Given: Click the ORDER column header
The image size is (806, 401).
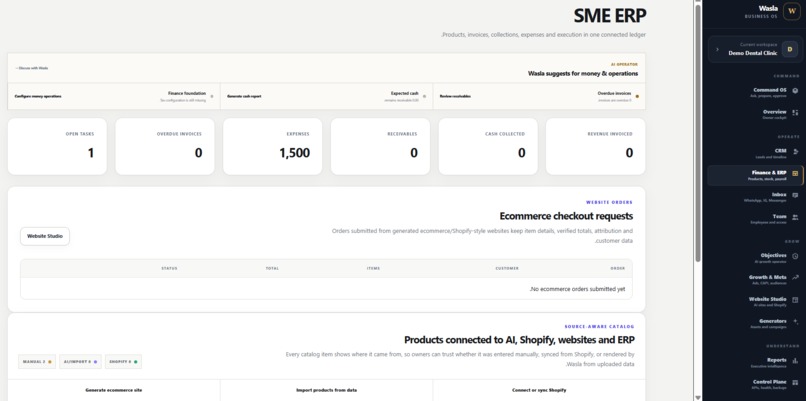Looking at the screenshot, I should [x=618, y=268].
